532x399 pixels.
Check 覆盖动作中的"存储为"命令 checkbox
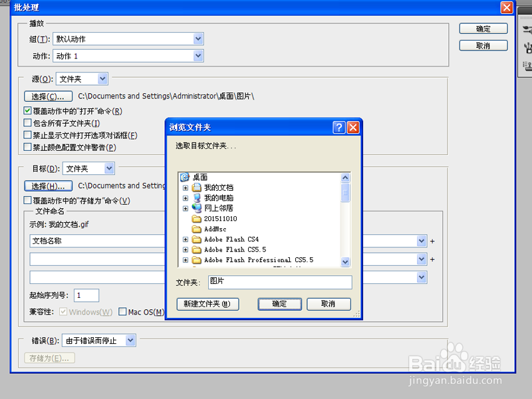coord(27,200)
